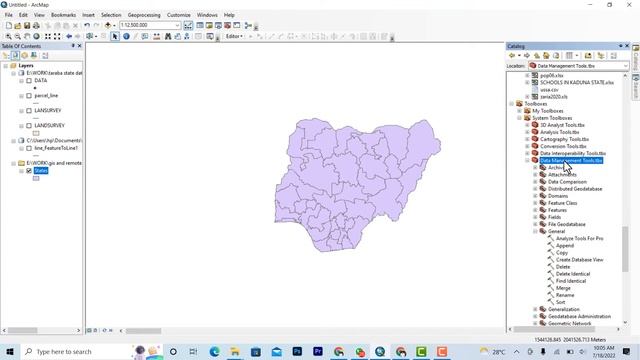Open the Customize menu
This screenshot has width=640, height=360.
179,15
